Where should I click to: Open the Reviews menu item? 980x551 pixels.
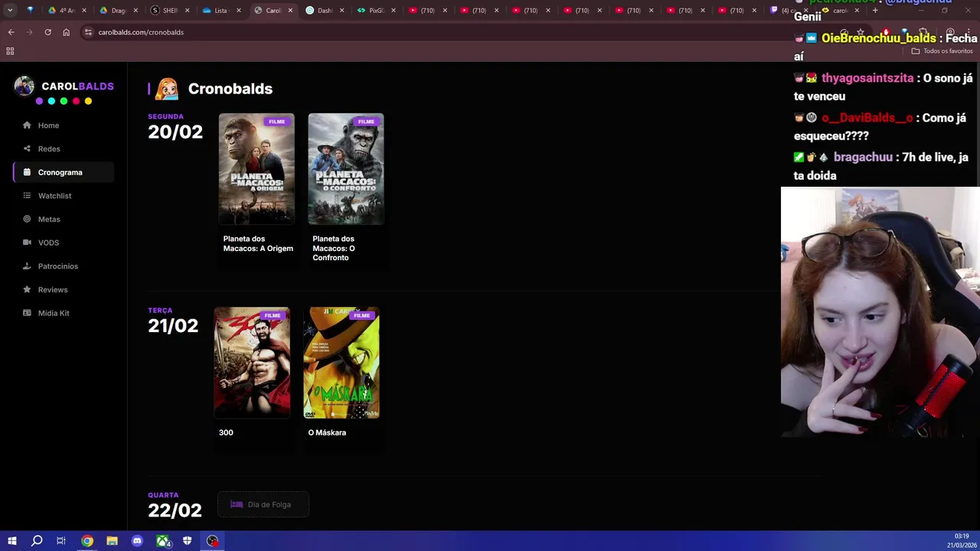point(64,289)
